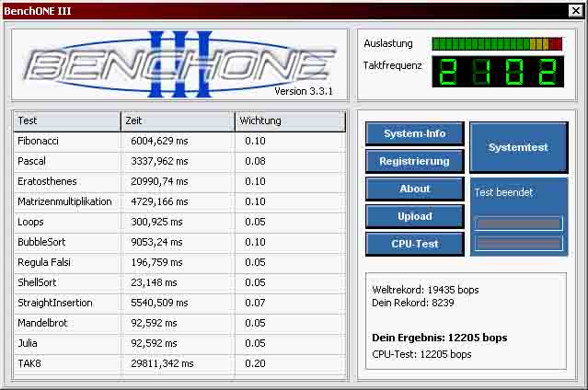Run the Systemtest button
The image size is (588, 390).
tap(519, 147)
